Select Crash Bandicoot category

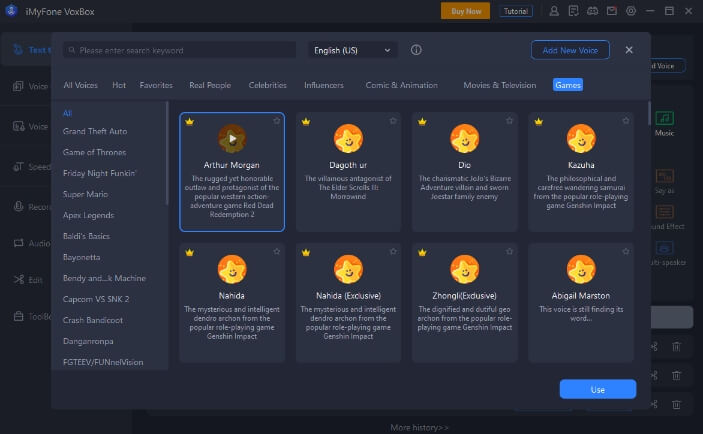point(93,320)
